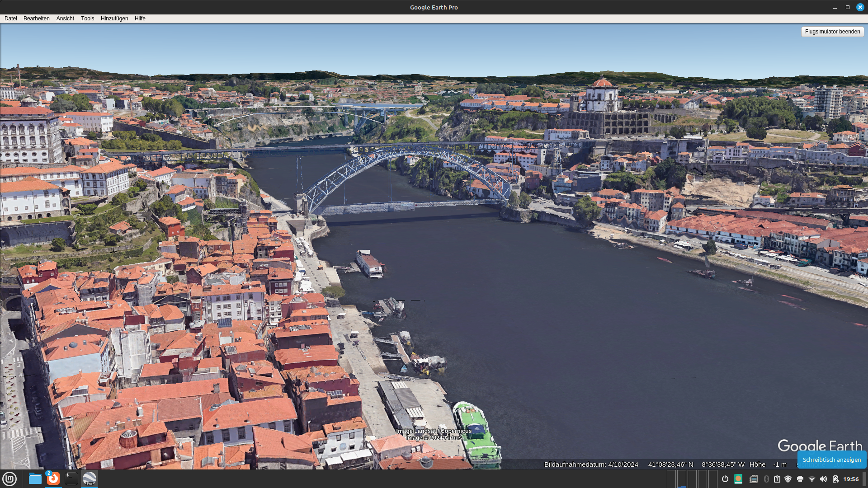Click the volume speaker tray icon
This screenshot has width=868, height=488.
pyautogui.click(x=823, y=479)
